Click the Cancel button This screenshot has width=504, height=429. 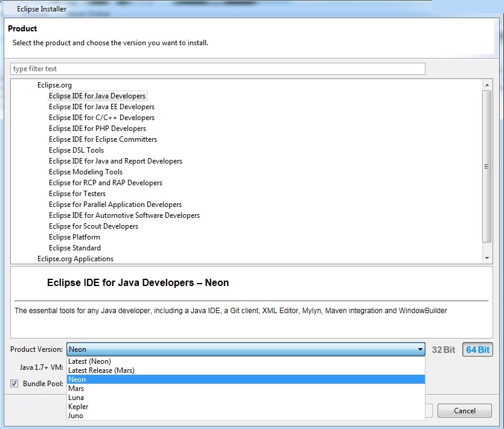coord(464,411)
